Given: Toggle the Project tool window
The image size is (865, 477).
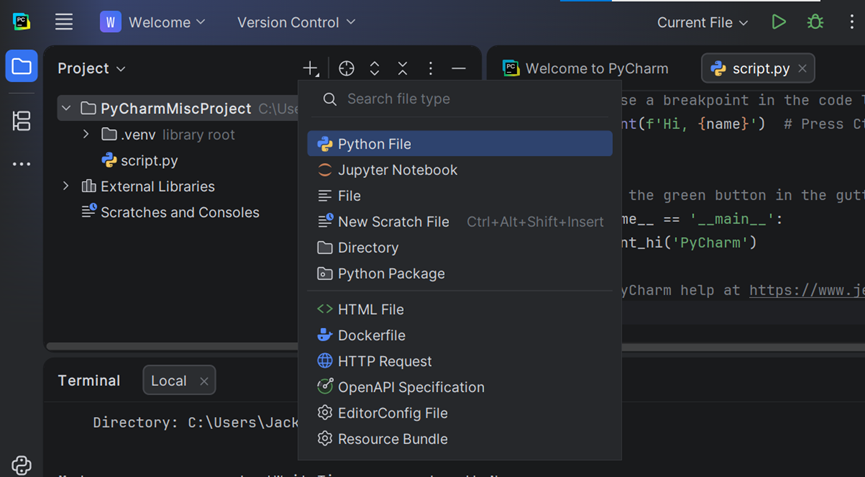Looking at the screenshot, I should [x=21, y=68].
